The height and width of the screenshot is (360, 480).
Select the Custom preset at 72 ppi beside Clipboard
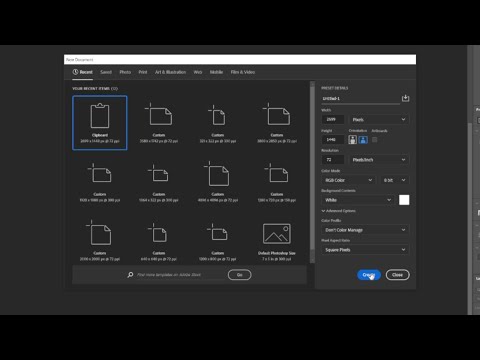(x=159, y=123)
